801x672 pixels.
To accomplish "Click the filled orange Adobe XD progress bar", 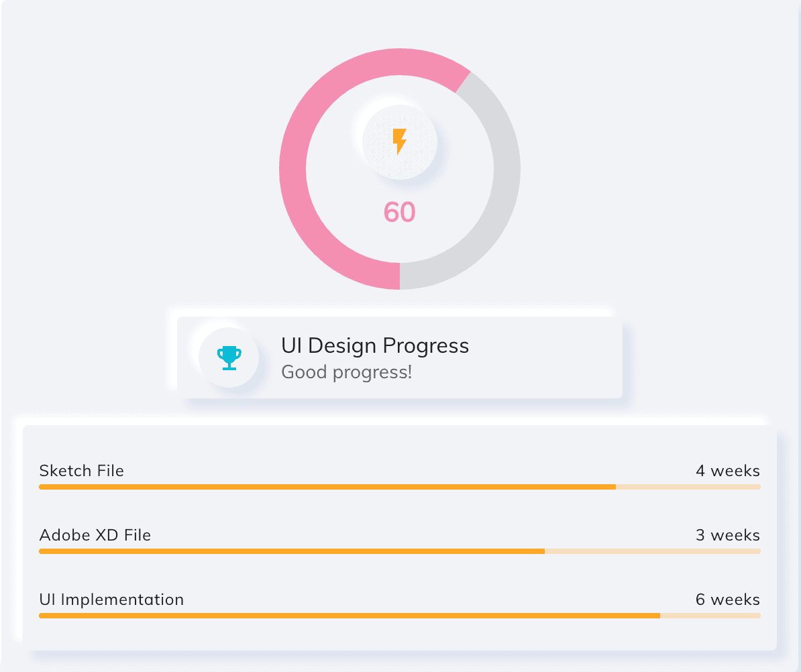I will pos(292,551).
